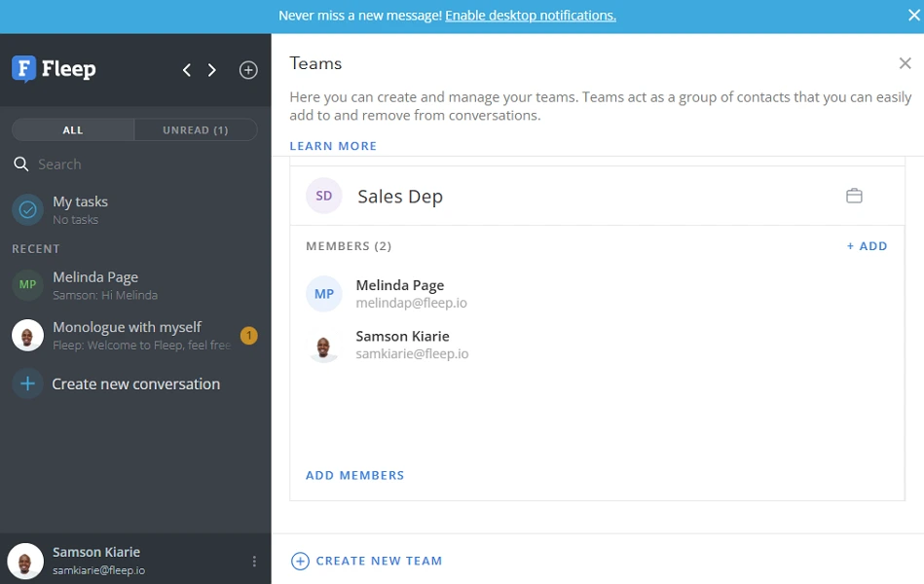Open the LEARN MORE link
924x584 pixels.
tap(333, 146)
